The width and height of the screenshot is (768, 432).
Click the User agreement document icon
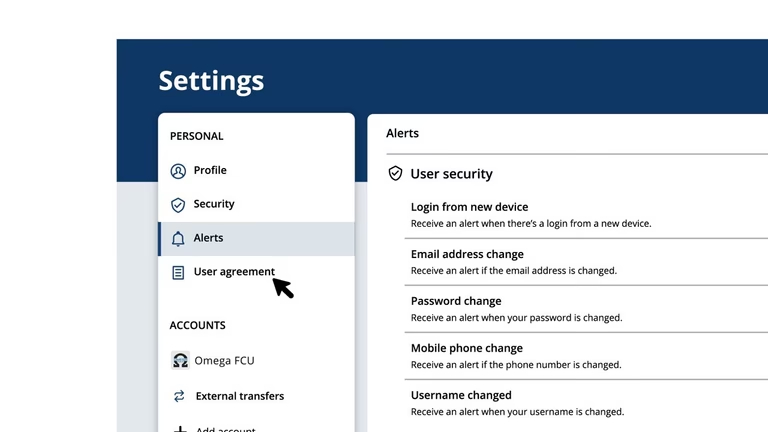tap(178, 272)
